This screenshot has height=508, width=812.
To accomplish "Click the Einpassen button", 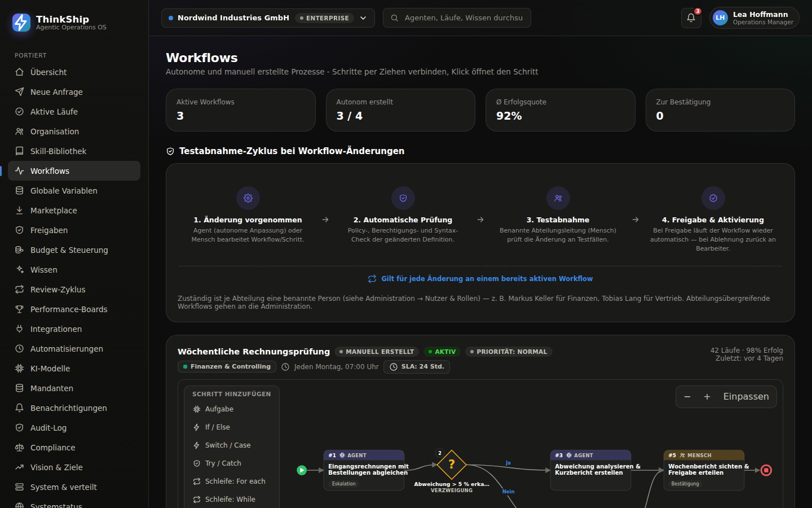I will pyautogui.click(x=746, y=397).
